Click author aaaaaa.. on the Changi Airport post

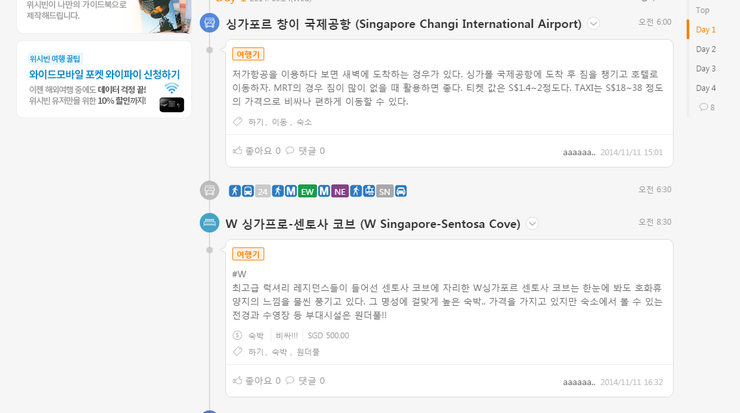[x=579, y=152]
